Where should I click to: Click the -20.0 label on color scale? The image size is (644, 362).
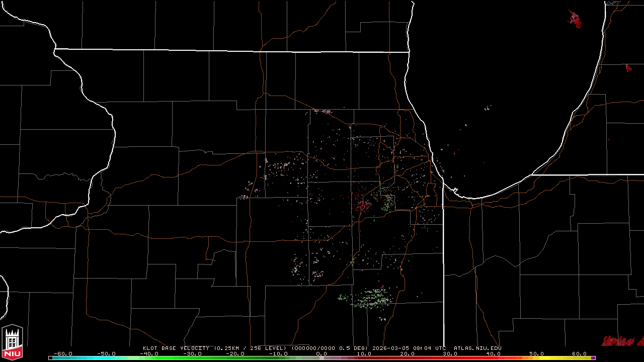(235, 354)
